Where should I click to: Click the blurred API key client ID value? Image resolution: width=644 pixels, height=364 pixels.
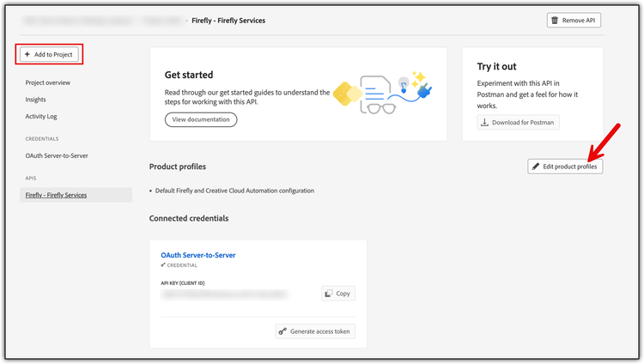click(223, 294)
